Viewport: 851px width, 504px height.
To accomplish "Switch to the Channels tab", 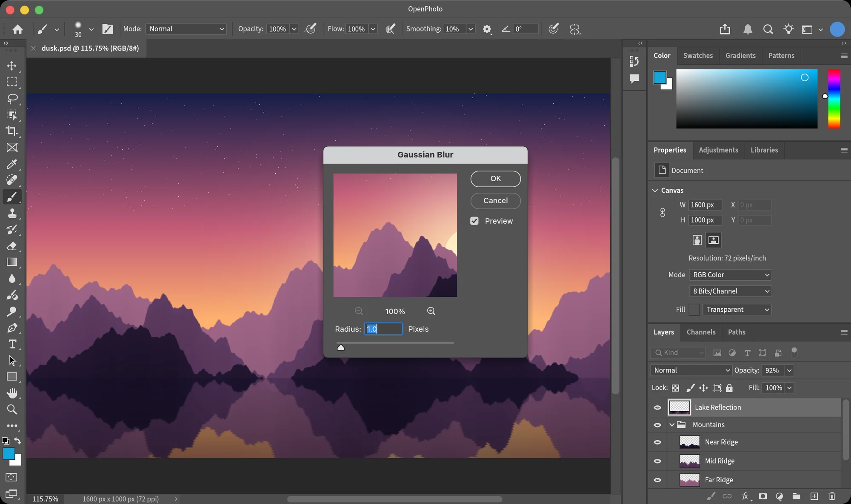I will pos(701,332).
